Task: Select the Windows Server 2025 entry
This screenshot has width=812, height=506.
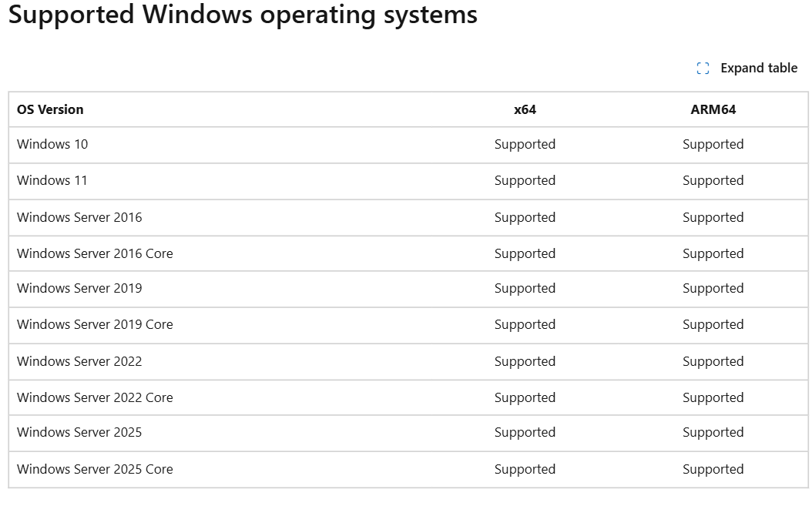Action: click(x=80, y=432)
